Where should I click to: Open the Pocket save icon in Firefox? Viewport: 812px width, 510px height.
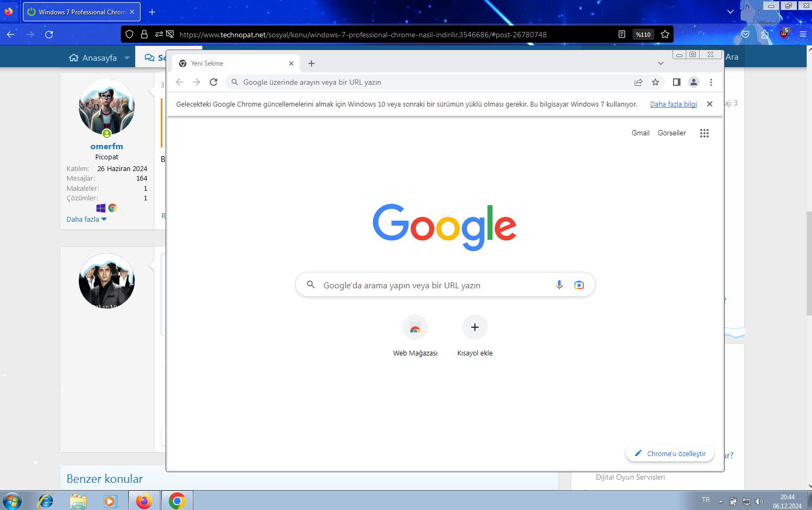pyautogui.click(x=745, y=34)
